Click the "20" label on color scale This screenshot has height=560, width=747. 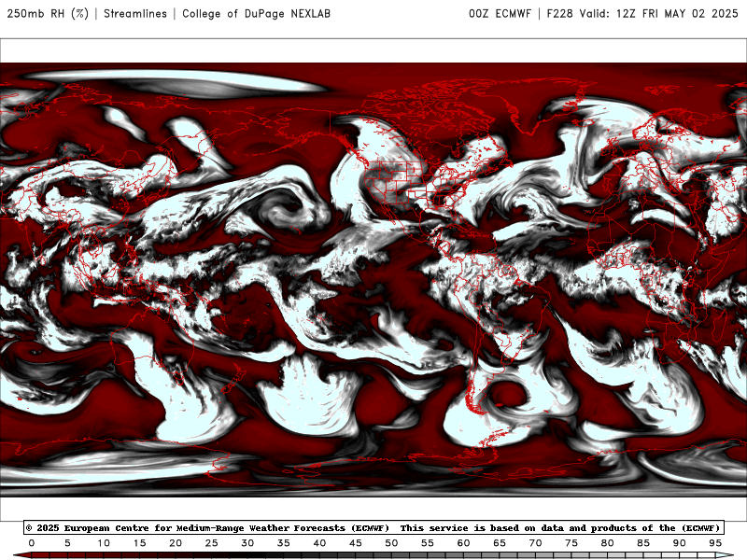point(176,543)
